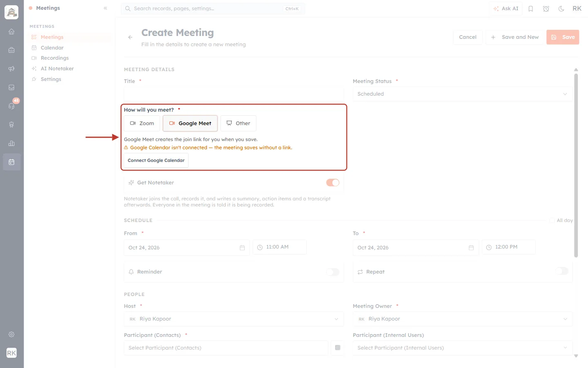Viewport: 588px width, 368px height.
Task: Click the Ask AI button
Action: (506, 9)
